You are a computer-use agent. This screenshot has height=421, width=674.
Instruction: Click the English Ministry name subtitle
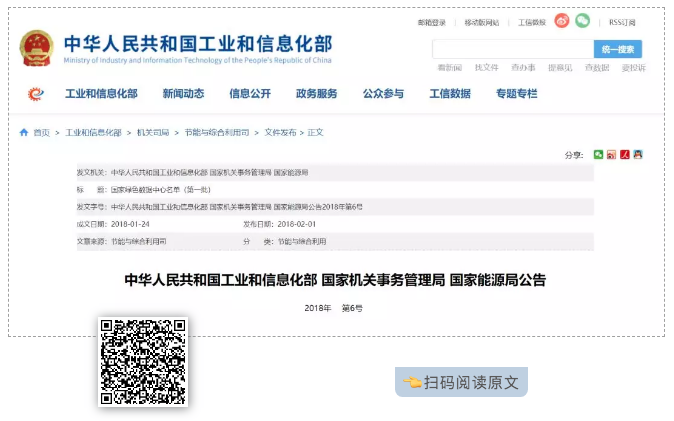pos(197,60)
